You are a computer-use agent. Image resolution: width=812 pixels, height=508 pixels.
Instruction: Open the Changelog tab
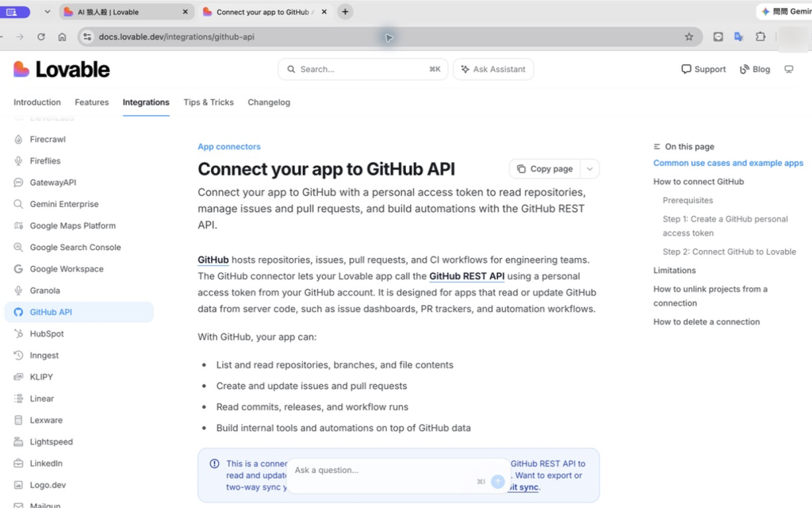tap(269, 102)
